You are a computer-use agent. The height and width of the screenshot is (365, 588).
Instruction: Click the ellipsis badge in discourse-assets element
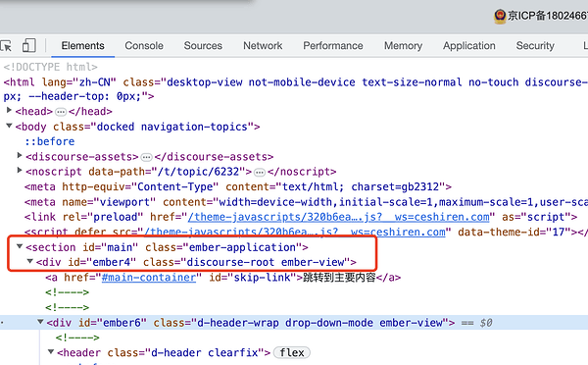coord(146,157)
